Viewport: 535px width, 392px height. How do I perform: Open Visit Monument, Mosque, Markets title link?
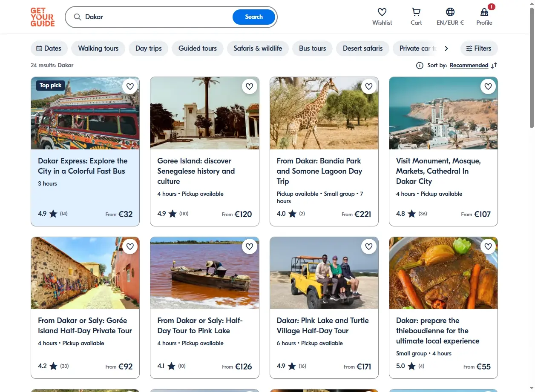(438, 171)
